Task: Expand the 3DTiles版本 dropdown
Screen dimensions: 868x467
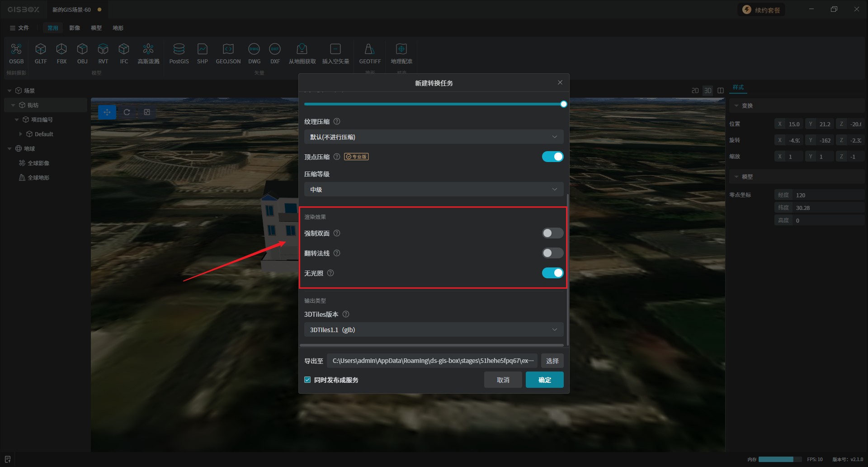Action: 433,330
